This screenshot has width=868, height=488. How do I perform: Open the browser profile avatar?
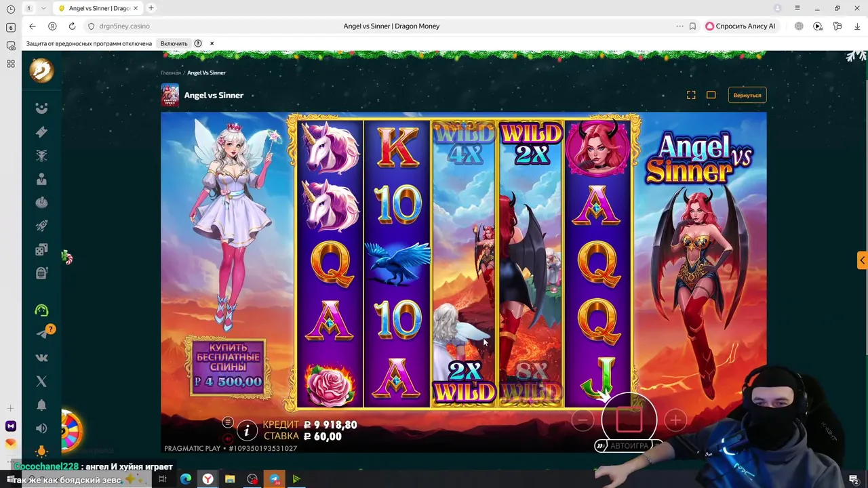778,8
